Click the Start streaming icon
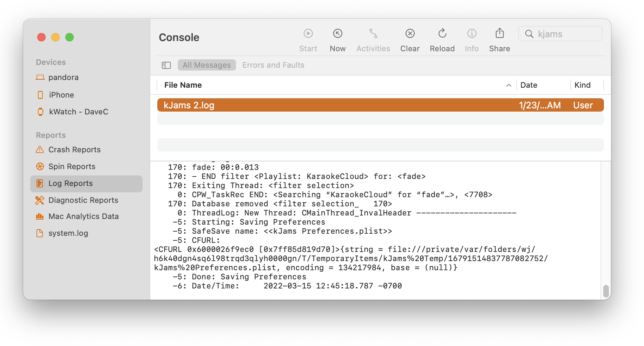The image size is (644, 346). click(x=308, y=34)
